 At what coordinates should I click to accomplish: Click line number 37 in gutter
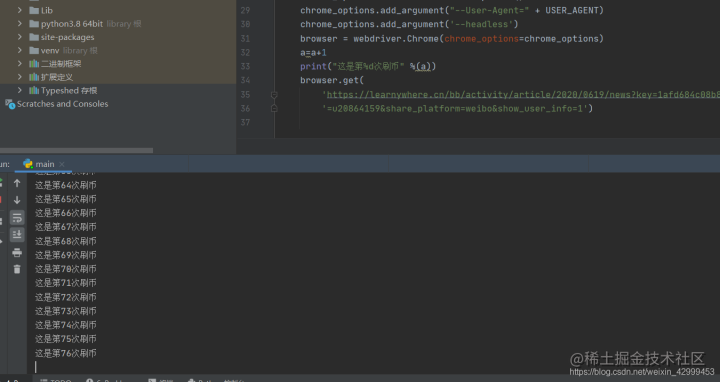(x=245, y=122)
